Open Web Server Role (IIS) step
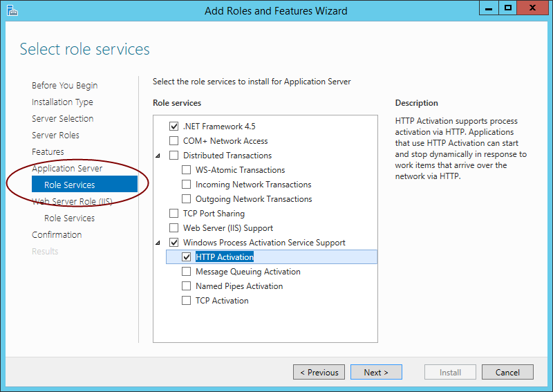Viewport: 553px width, 392px height. [72, 201]
